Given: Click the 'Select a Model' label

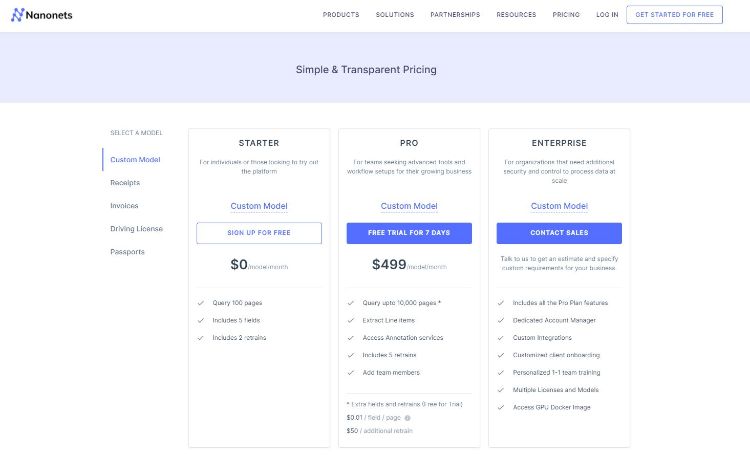Looking at the screenshot, I should tap(136, 133).
